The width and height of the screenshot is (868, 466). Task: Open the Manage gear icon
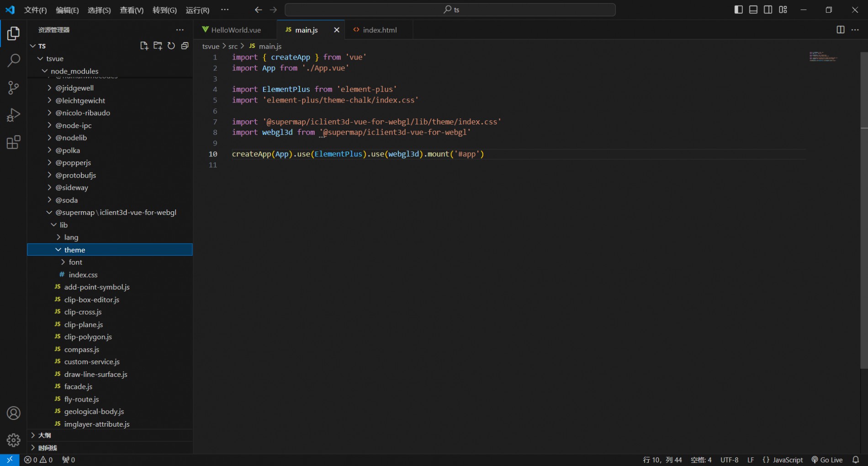pos(13,440)
